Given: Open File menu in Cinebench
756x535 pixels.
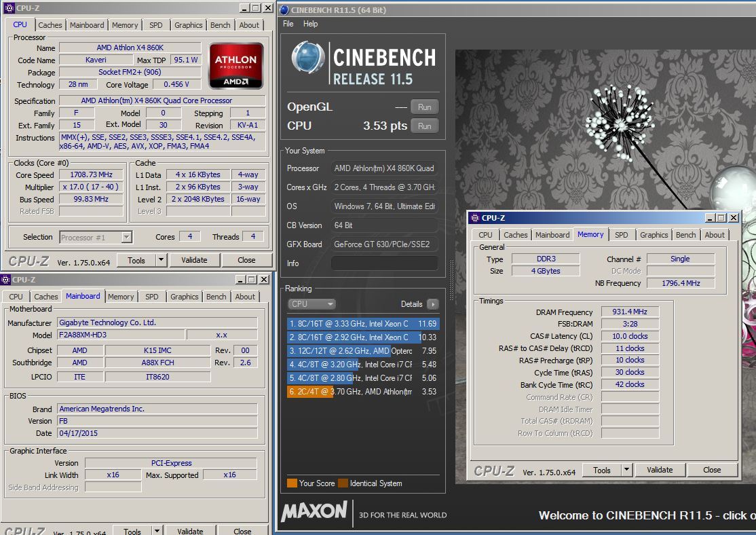Looking at the screenshot, I should (288, 24).
